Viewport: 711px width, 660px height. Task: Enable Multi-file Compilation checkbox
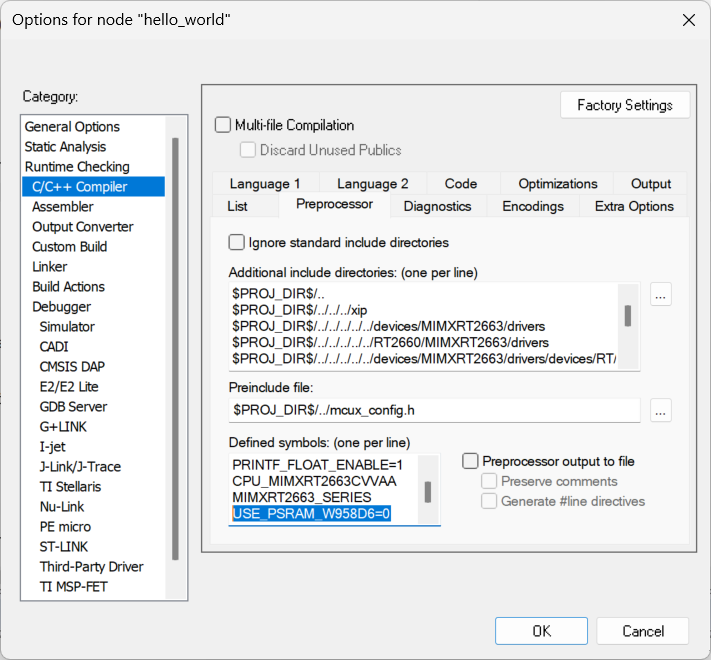point(223,125)
